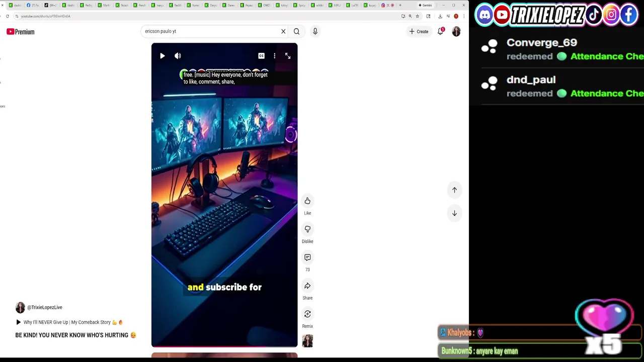Viewport: 644px width, 362px height.
Task: Search with voice microphone button
Action: 315,31
